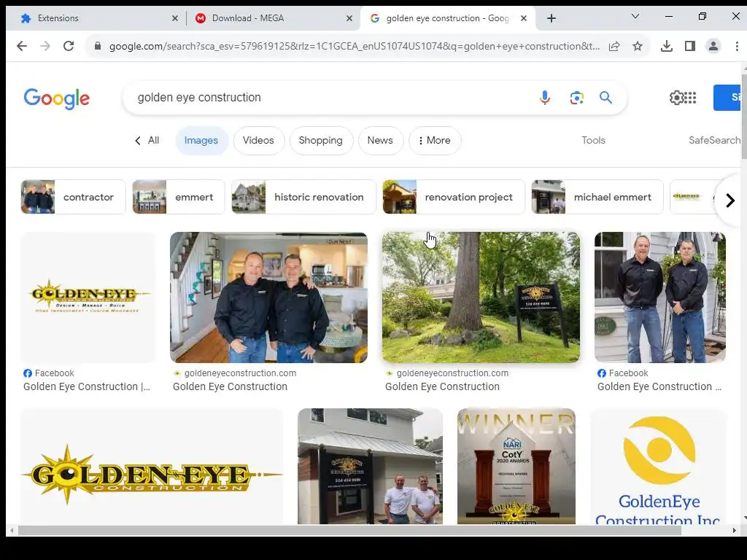Open the Tools options
The height and width of the screenshot is (560, 747).
click(593, 141)
